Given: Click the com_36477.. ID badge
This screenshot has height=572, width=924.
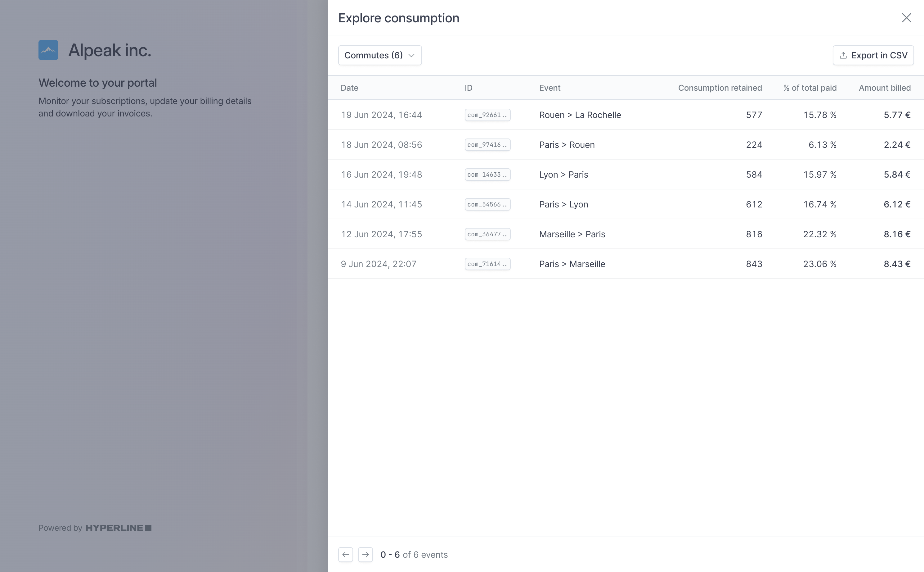Looking at the screenshot, I should click(487, 234).
